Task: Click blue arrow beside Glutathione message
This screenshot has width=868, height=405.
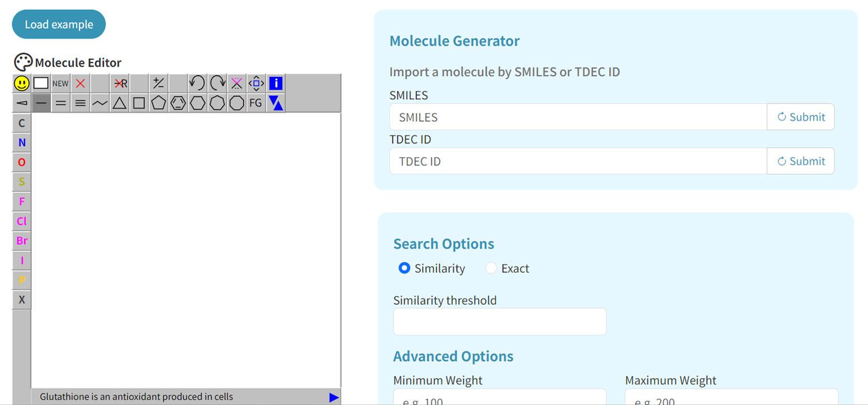Action: pyautogui.click(x=334, y=397)
